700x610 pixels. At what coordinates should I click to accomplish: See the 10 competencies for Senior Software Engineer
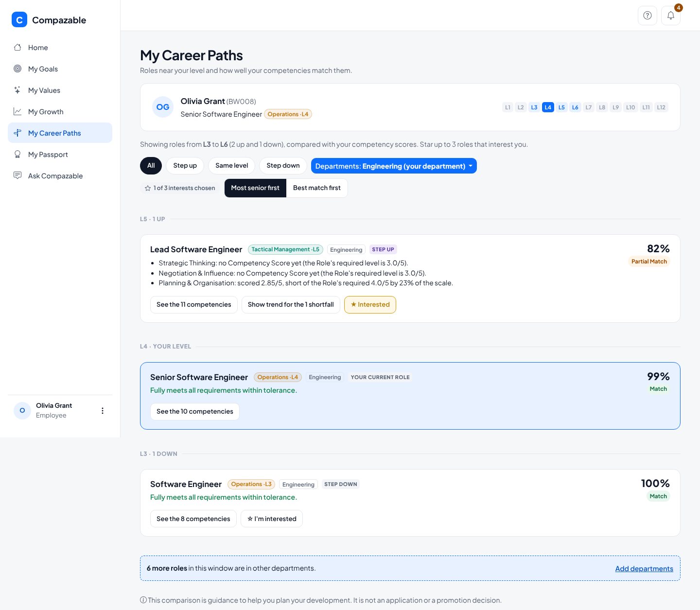click(x=195, y=412)
